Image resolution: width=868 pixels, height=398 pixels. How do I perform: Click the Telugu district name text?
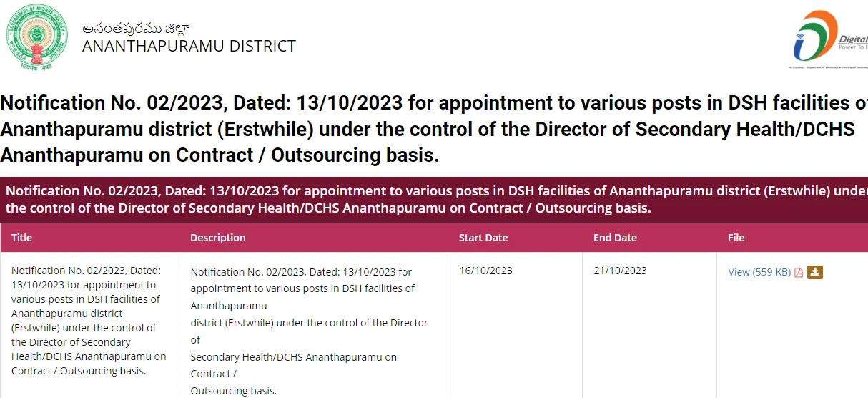click(135, 28)
